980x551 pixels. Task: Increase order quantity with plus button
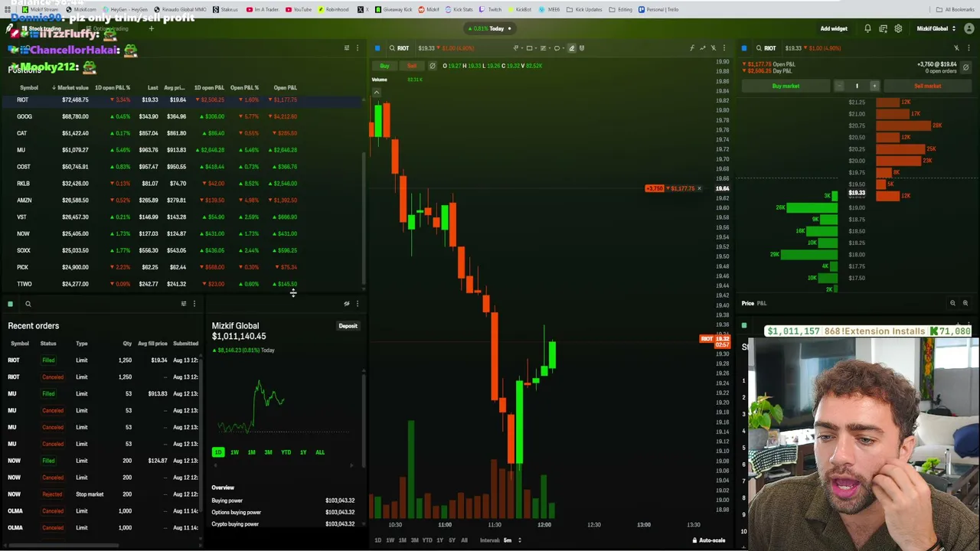click(874, 86)
